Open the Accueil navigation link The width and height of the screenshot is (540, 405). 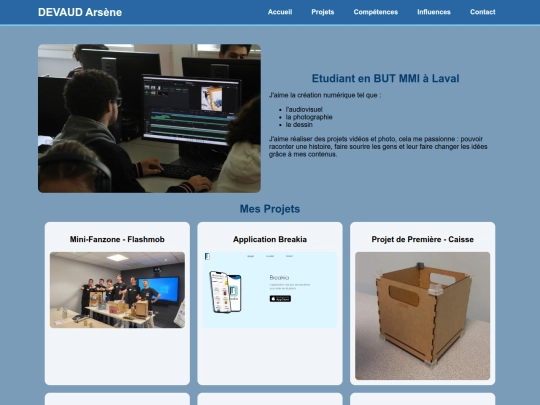[280, 12]
